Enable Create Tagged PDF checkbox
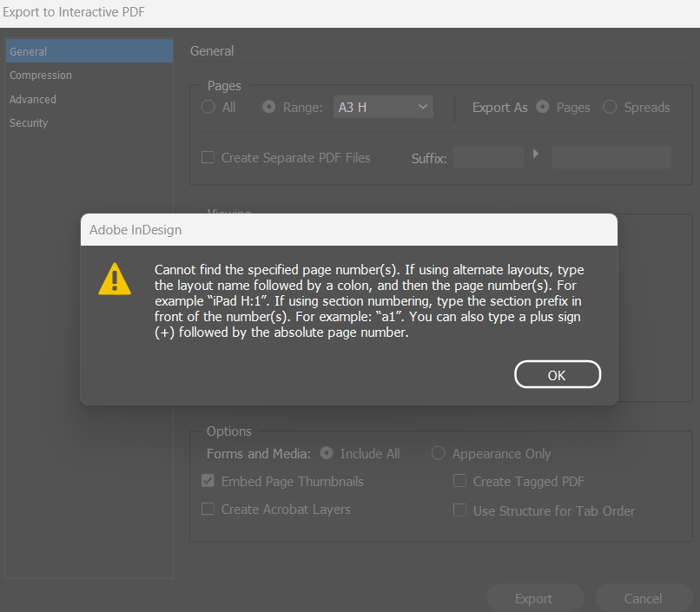Screen dimensions: 700x612 coord(459,481)
